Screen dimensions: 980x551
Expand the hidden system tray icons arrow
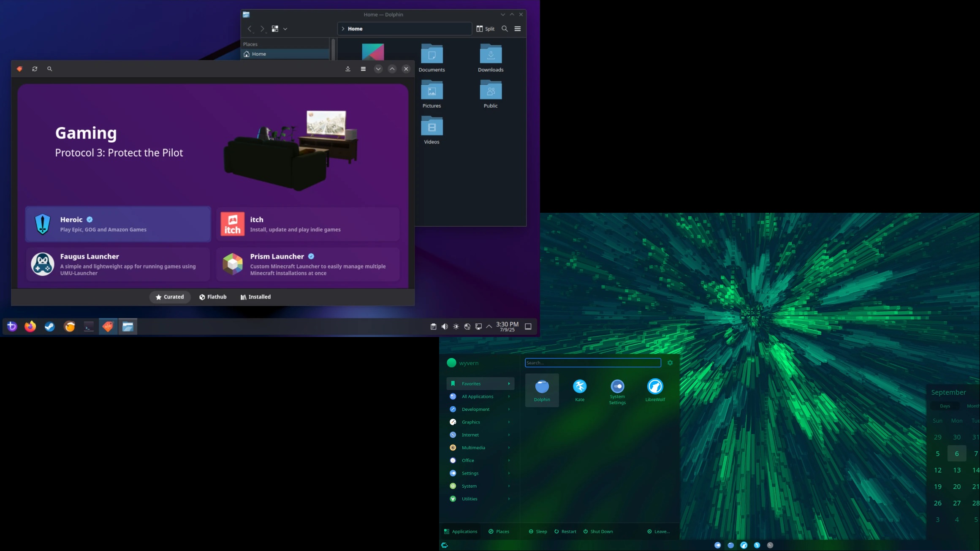489,326
